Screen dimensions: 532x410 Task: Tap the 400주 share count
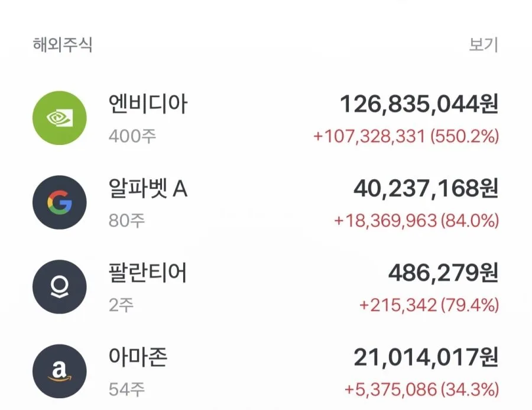pyautogui.click(x=132, y=136)
